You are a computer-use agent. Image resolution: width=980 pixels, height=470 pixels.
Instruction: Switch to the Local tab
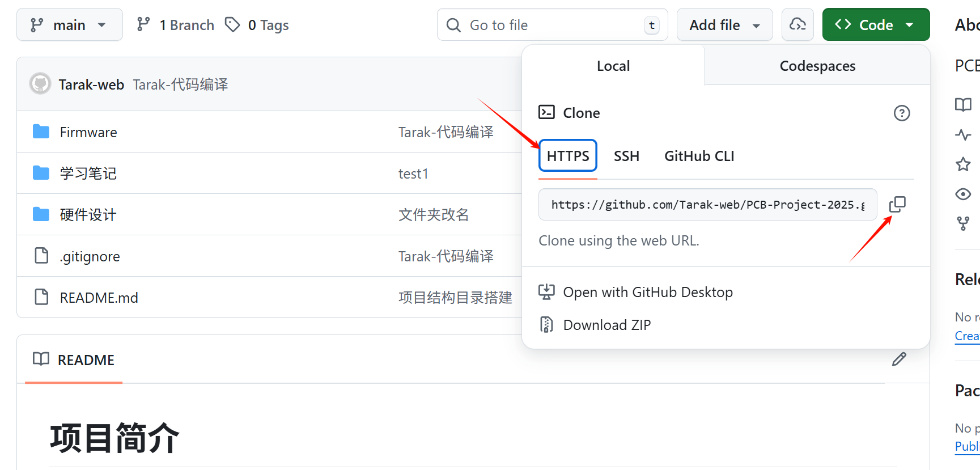click(613, 66)
